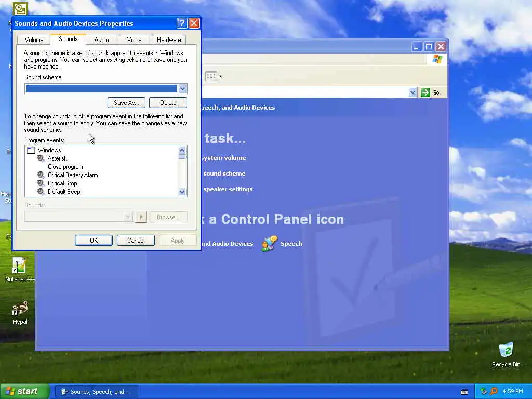The height and width of the screenshot is (399, 532).
Task: Open Views icon in the Control Panel toolbar
Action: [211, 76]
